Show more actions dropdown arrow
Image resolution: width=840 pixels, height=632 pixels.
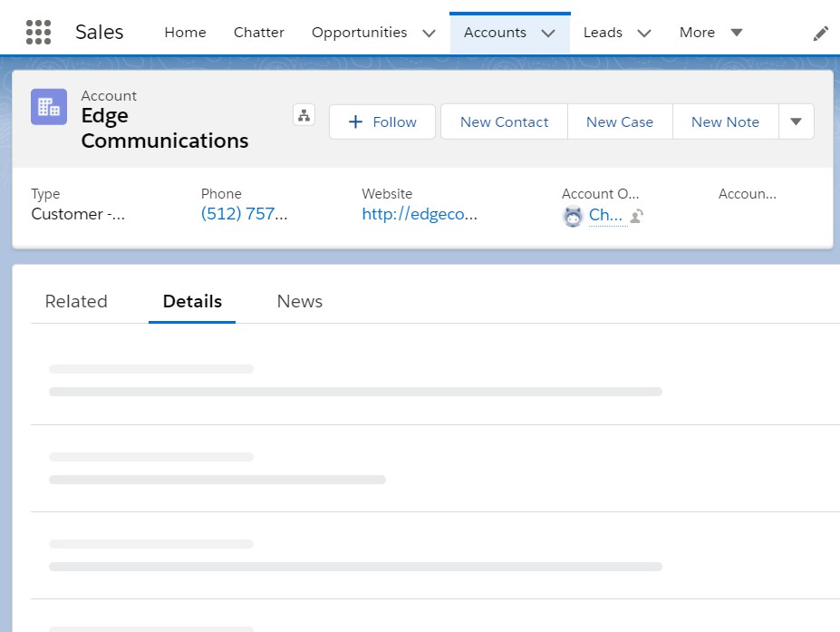pos(796,122)
